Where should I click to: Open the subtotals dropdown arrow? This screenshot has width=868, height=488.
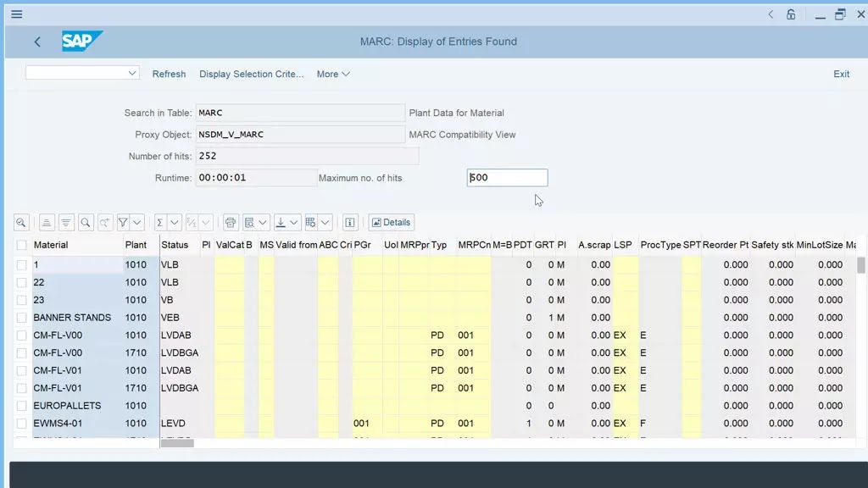(x=206, y=223)
